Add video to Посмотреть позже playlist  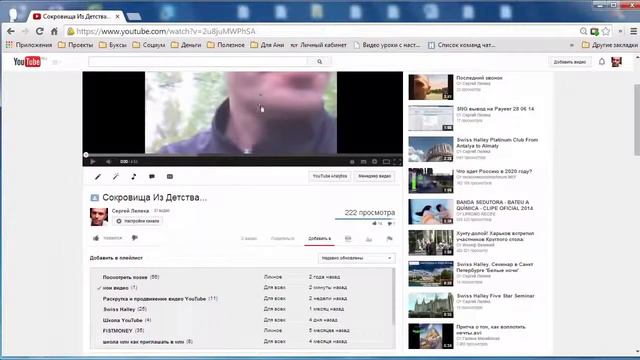125,277
